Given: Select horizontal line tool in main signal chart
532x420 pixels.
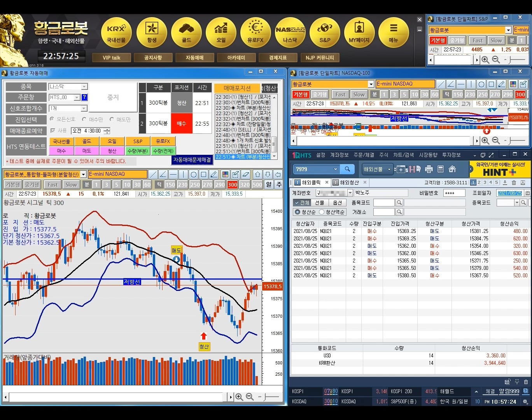Looking at the screenshot, I should [173, 174].
